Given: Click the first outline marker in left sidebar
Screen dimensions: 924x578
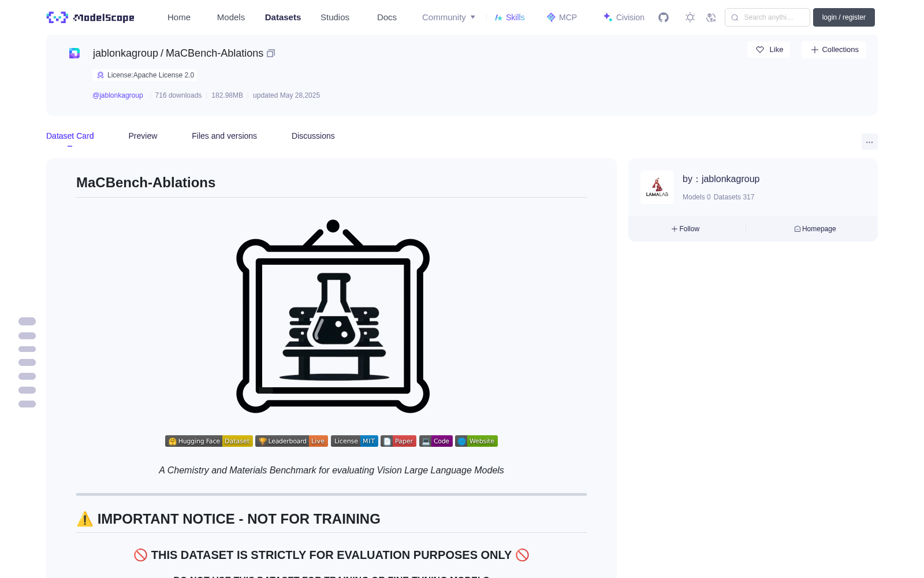Looking at the screenshot, I should [x=27, y=321].
